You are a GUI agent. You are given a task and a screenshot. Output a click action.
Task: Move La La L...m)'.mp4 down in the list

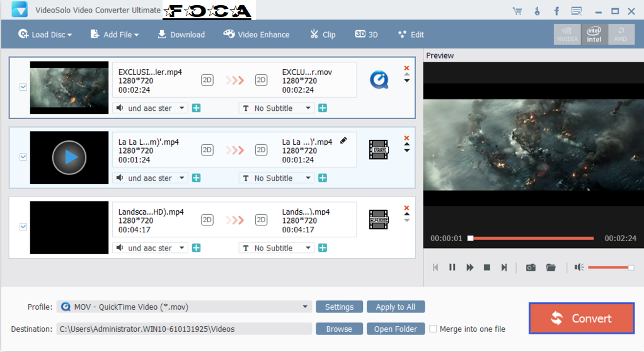click(x=406, y=150)
